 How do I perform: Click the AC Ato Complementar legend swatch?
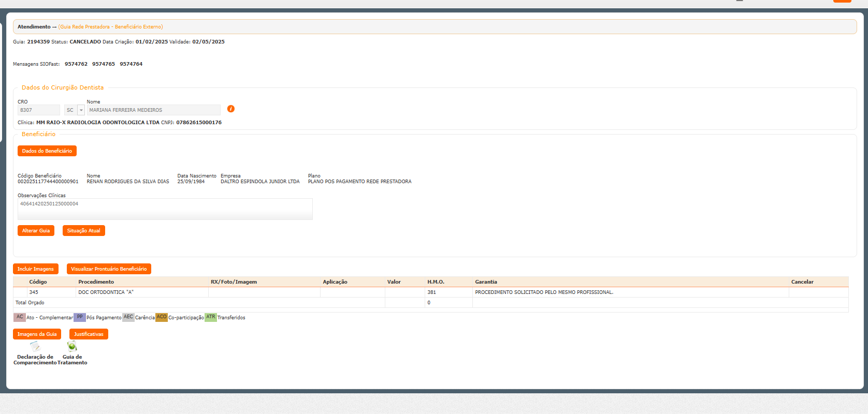20,317
